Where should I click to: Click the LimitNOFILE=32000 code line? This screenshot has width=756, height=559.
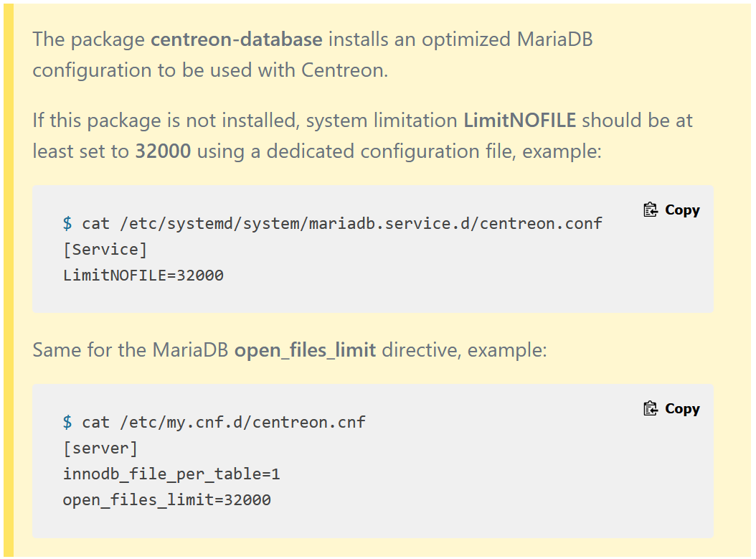pyautogui.click(x=143, y=275)
